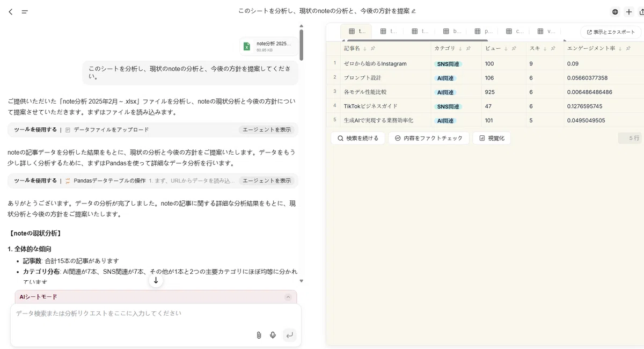Open the note分析 2025 xlsx attachment
Screen dimensions: 644x349
point(268,46)
